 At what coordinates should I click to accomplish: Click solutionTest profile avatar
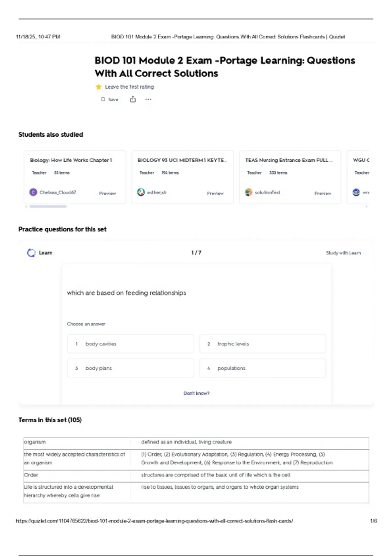[x=249, y=192]
